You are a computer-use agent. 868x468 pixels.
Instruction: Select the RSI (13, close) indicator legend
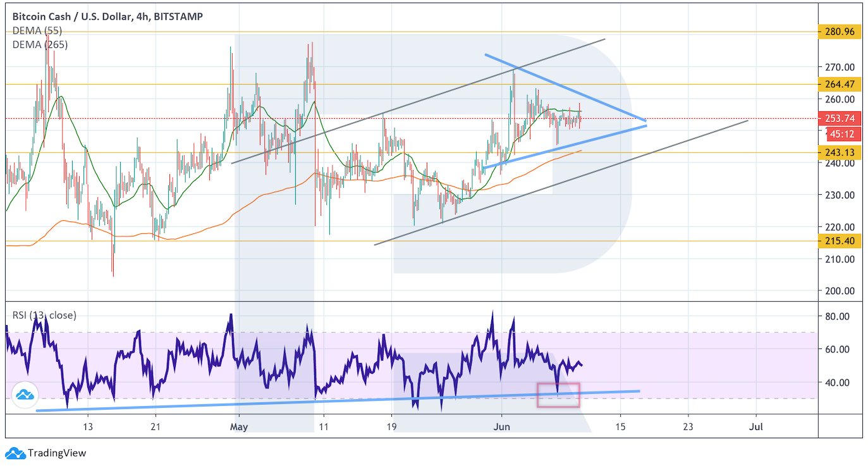[44, 315]
